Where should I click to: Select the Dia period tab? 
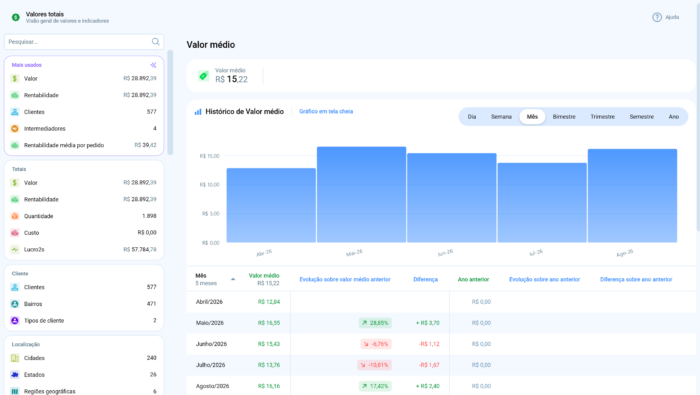[x=472, y=117]
